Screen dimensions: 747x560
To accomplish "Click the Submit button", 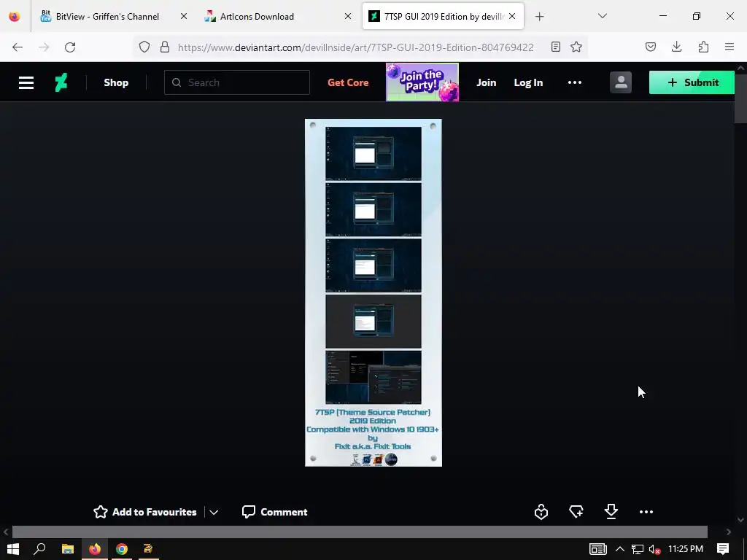I will coord(692,82).
